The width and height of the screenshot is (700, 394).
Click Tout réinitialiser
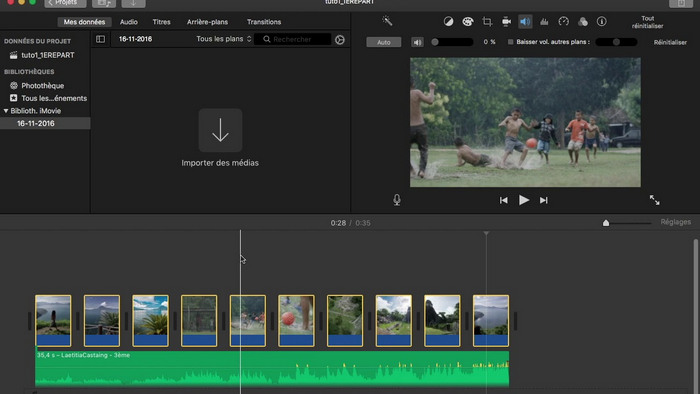click(647, 22)
